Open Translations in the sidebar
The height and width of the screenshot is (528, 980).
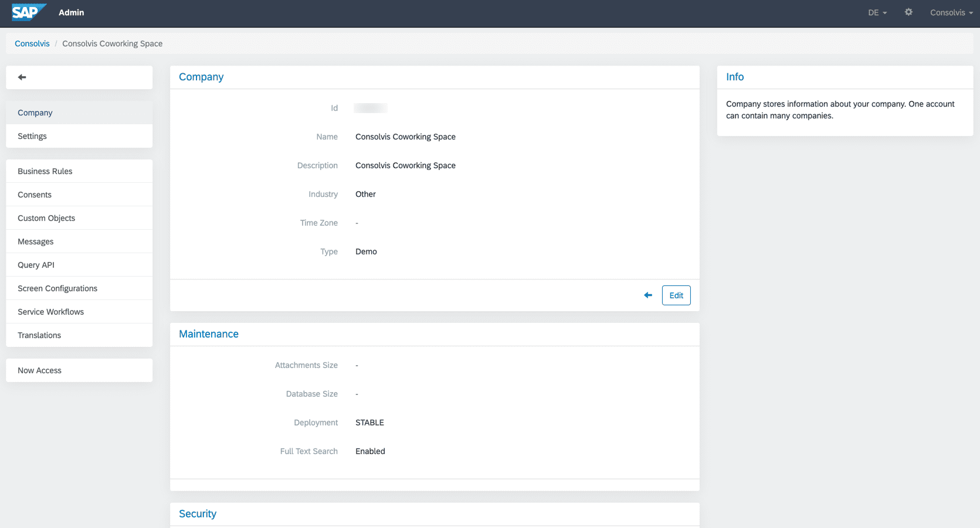[79, 335]
